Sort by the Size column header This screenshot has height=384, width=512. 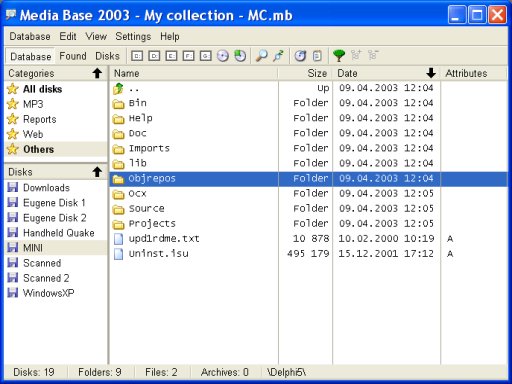pos(306,73)
